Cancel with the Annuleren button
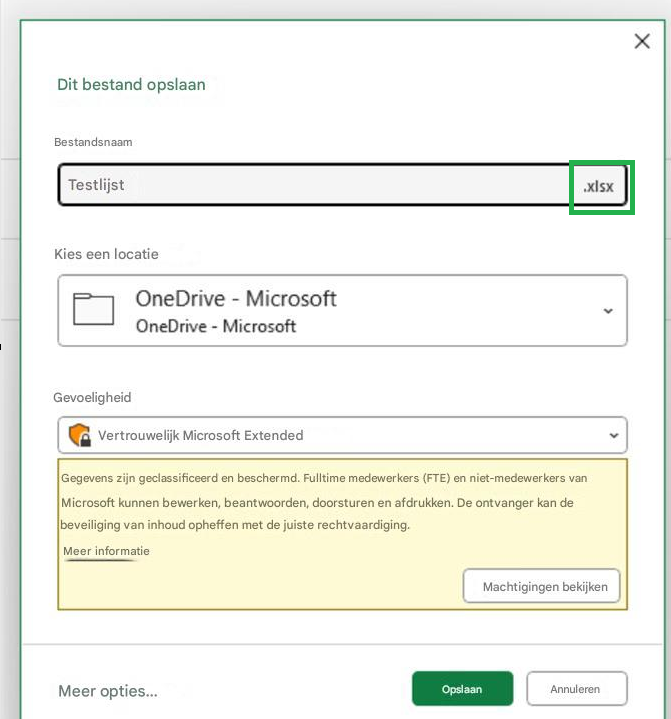This screenshot has width=671, height=719. 577,689
